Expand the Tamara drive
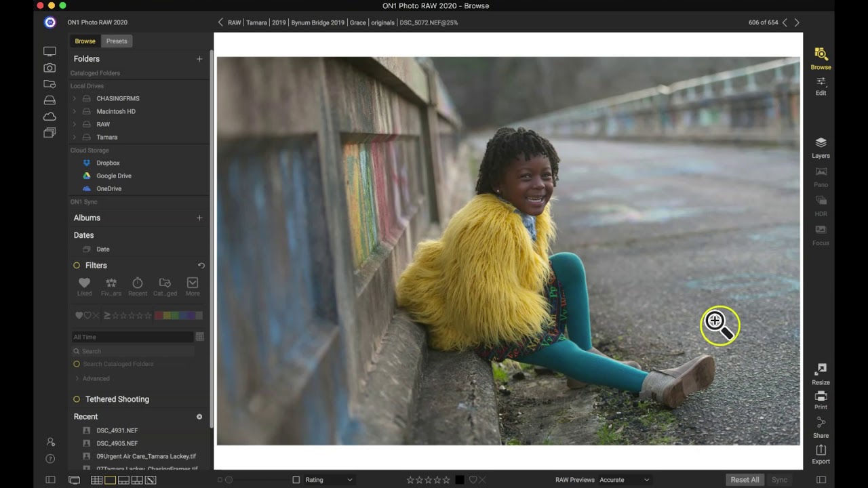This screenshot has height=488, width=868. pyautogui.click(x=74, y=137)
